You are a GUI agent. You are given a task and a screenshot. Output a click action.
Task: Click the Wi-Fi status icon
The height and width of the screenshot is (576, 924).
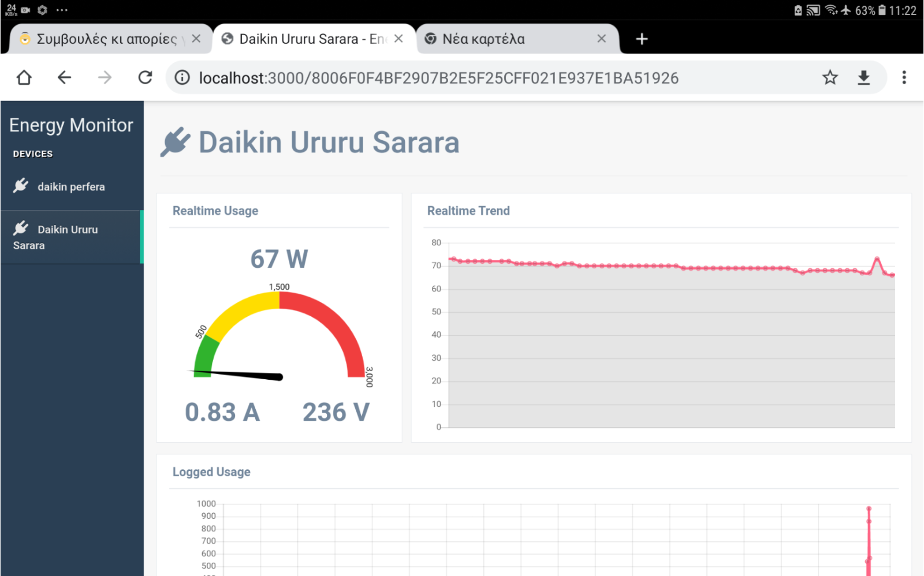pos(831,10)
